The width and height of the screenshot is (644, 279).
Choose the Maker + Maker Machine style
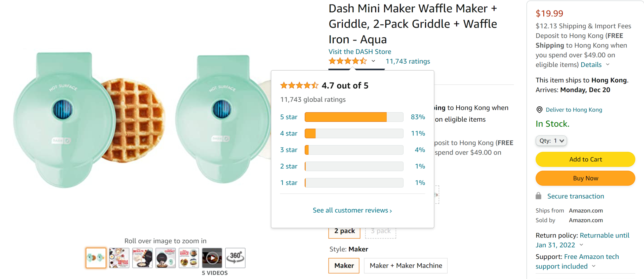tap(406, 265)
